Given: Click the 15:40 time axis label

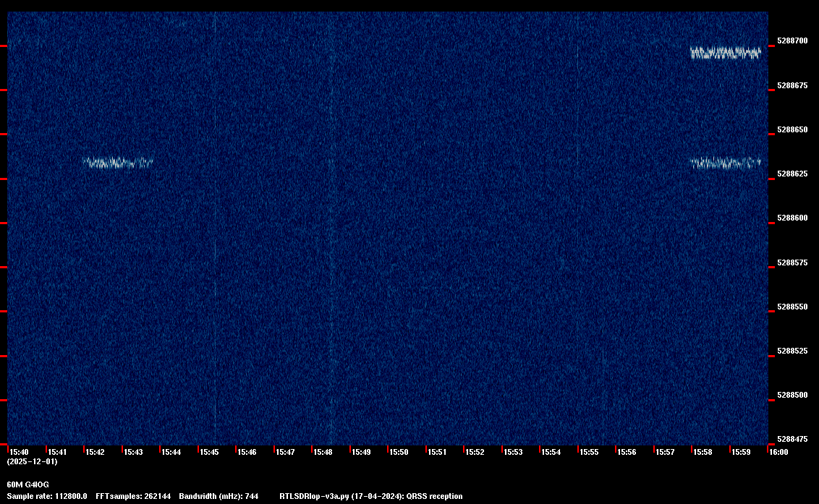Looking at the screenshot, I should pyautogui.click(x=20, y=452).
